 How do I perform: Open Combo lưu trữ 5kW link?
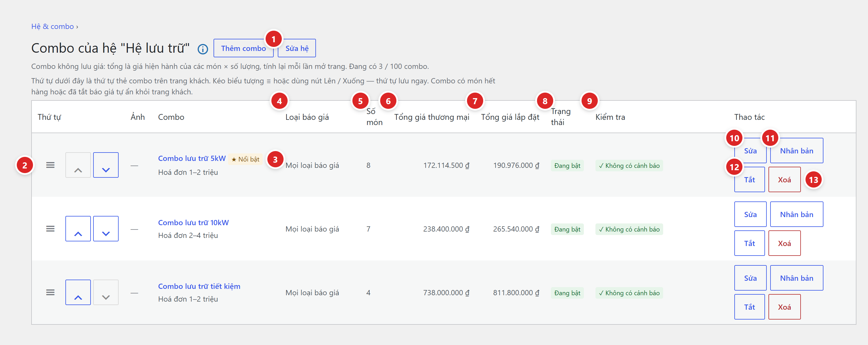click(x=192, y=158)
